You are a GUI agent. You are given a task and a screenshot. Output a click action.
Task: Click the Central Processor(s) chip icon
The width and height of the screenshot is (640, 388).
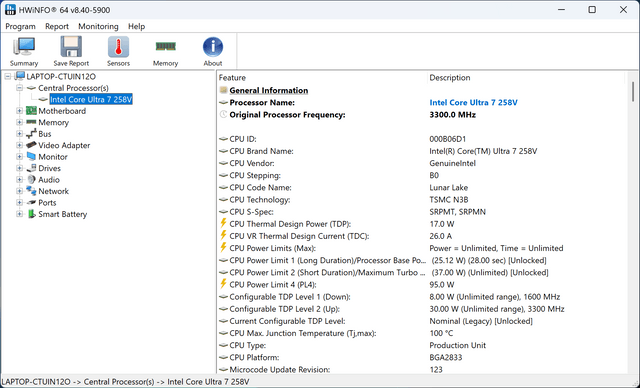point(31,88)
